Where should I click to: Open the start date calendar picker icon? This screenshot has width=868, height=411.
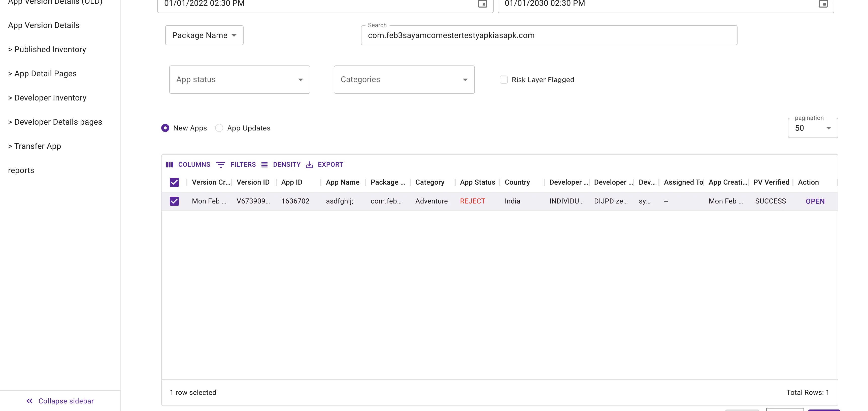[x=483, y=4]
